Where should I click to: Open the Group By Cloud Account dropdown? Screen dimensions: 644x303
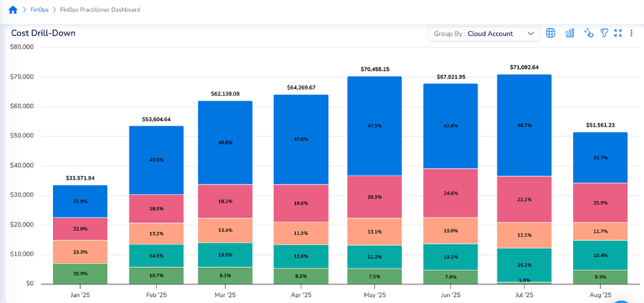coord(483,33)
